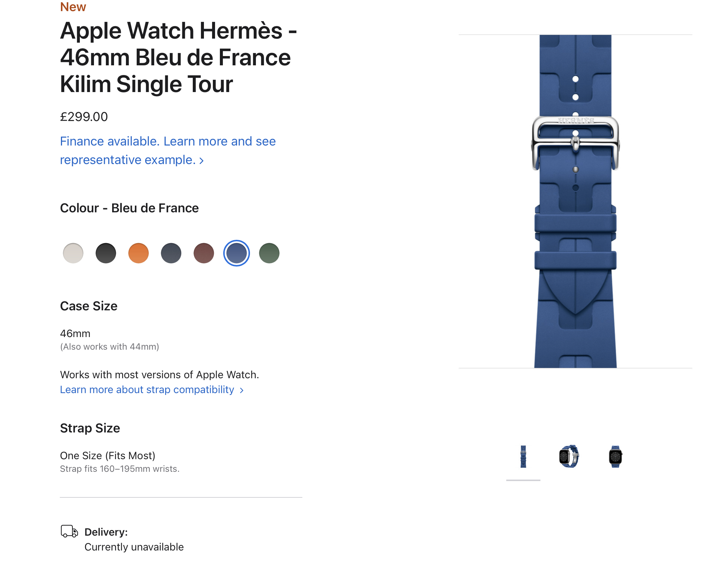Select the light grey colour swatch
Viewport: 728px width, 562px height.
(x=73, y=253)
